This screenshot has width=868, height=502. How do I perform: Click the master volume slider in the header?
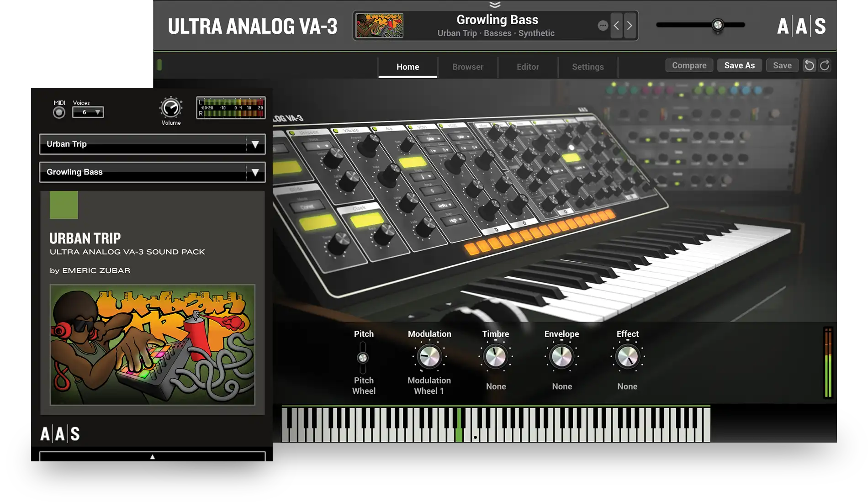click(x=718, y=25)
